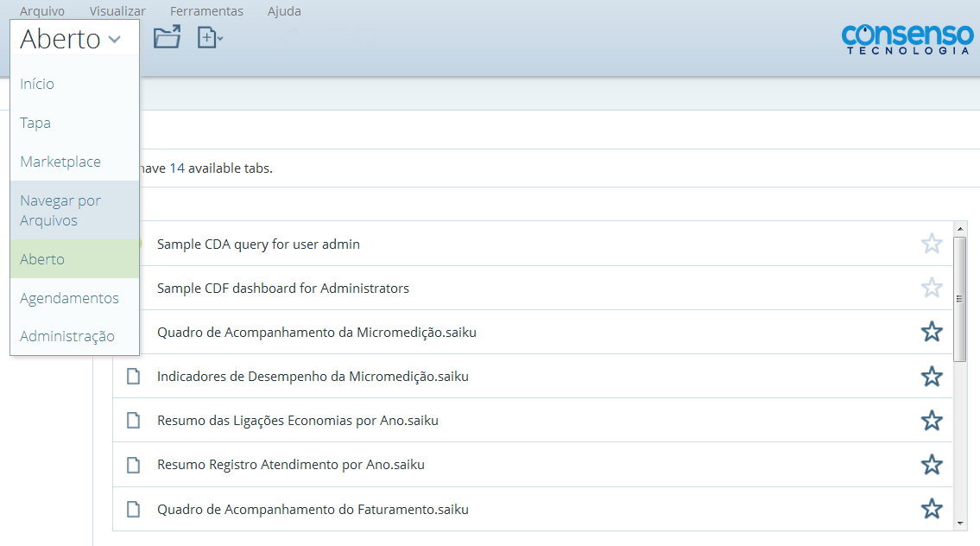This screenshot has height=546, width=980.
Task: Open the Browse Files folder icon in toolbar
Action: click(x=166, y=37)
